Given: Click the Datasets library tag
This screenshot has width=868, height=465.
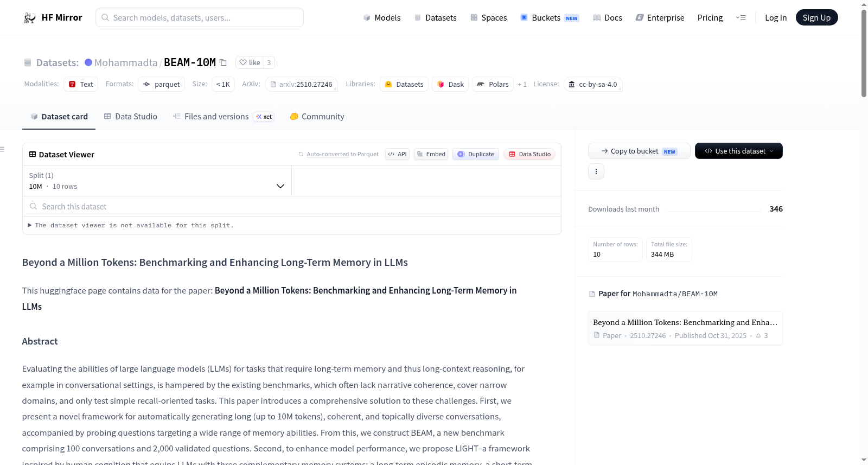Looking at the screenshot, I should coord(404,84).
